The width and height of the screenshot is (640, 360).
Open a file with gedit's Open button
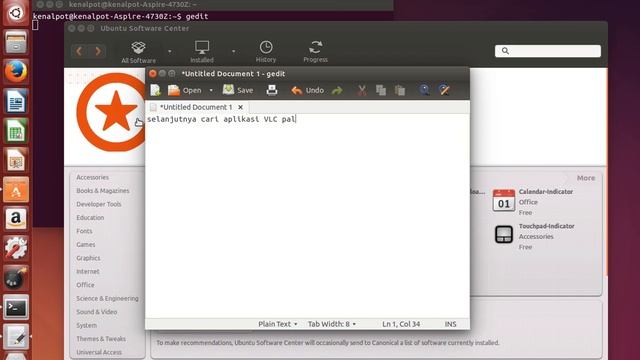pos(184,90)
